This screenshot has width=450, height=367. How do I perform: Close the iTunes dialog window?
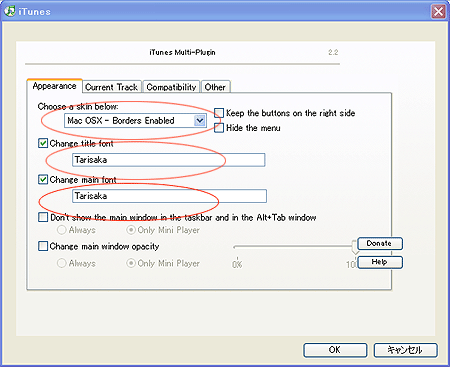(x=438, y=12)
